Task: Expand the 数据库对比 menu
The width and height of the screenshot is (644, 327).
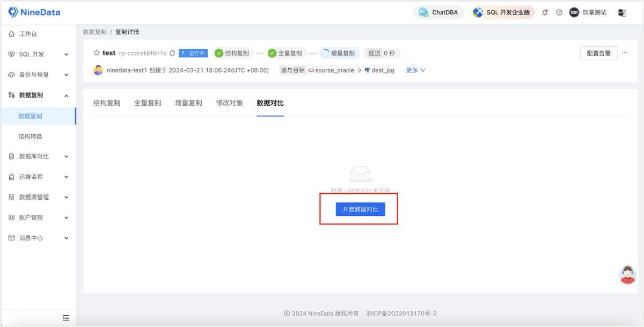Action: 67,156
